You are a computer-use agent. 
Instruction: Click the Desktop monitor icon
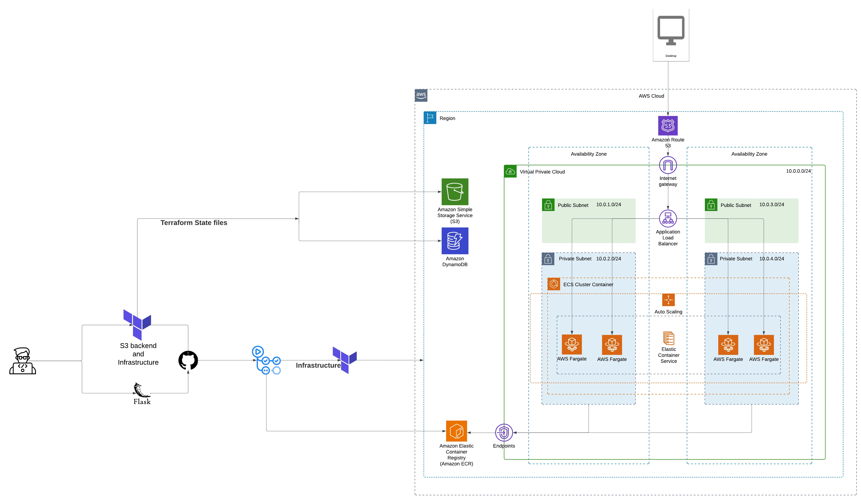[671, 30]
